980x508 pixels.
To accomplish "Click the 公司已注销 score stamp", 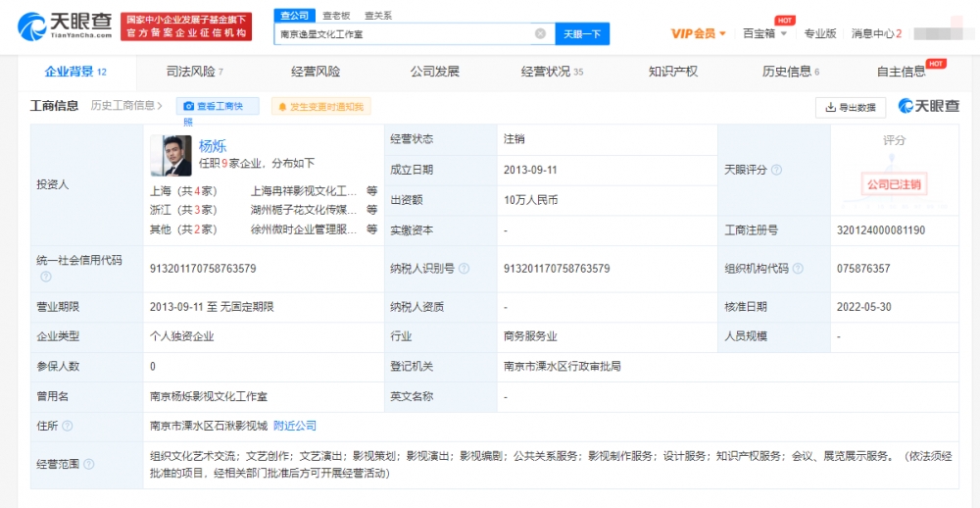I will coord(894,184).
